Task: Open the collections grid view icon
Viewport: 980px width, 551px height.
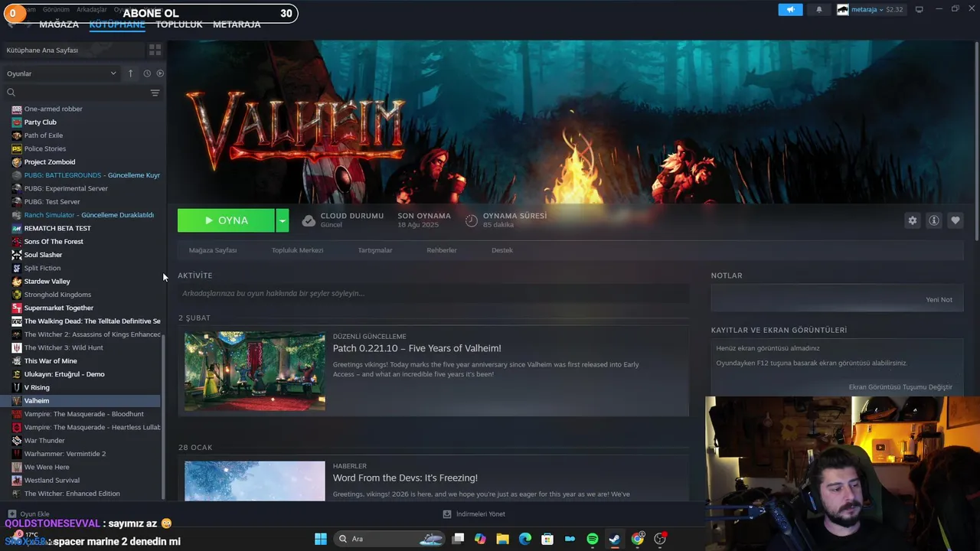Action: [155, 50]
